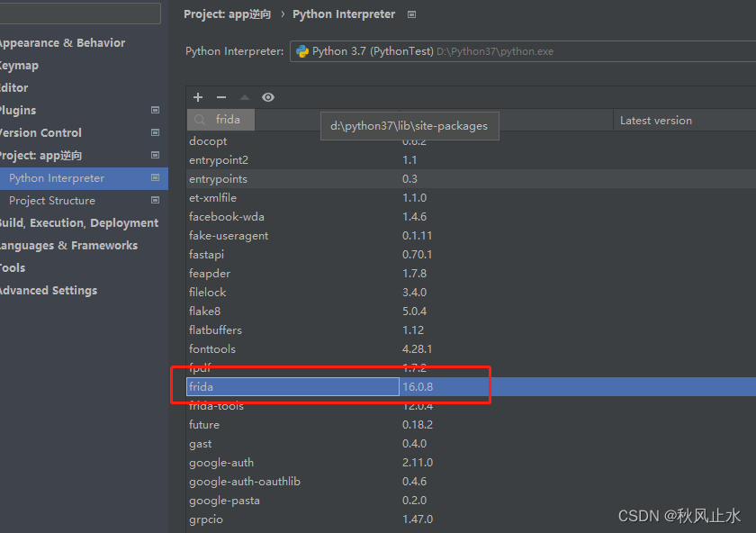
Task: Click the settings search box above the sidebar
Action: [80, 14]
